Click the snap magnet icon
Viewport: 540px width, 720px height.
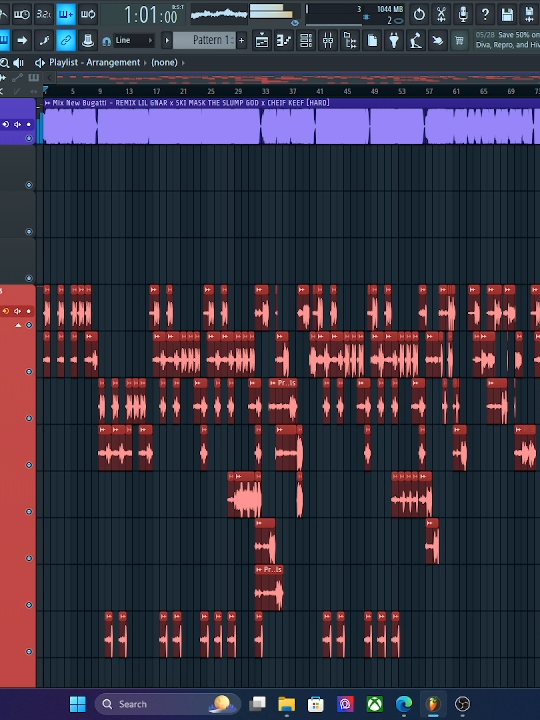(x=107, y=41)
